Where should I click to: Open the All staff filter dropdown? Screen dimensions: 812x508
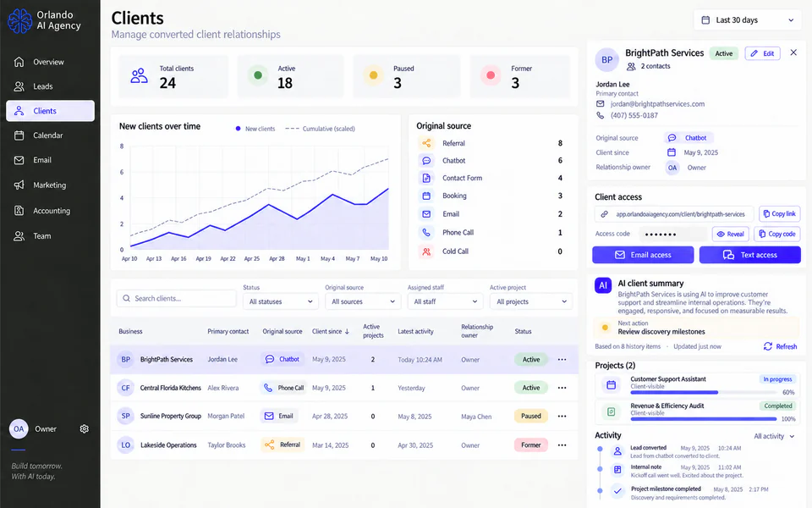[x=445, y=301]
